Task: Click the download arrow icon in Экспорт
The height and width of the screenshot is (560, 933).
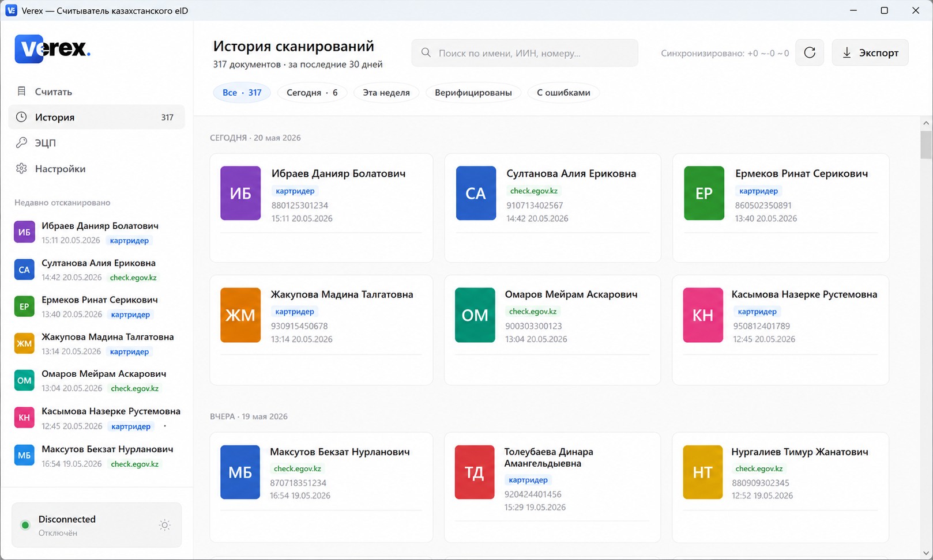Action: point(847,52)
